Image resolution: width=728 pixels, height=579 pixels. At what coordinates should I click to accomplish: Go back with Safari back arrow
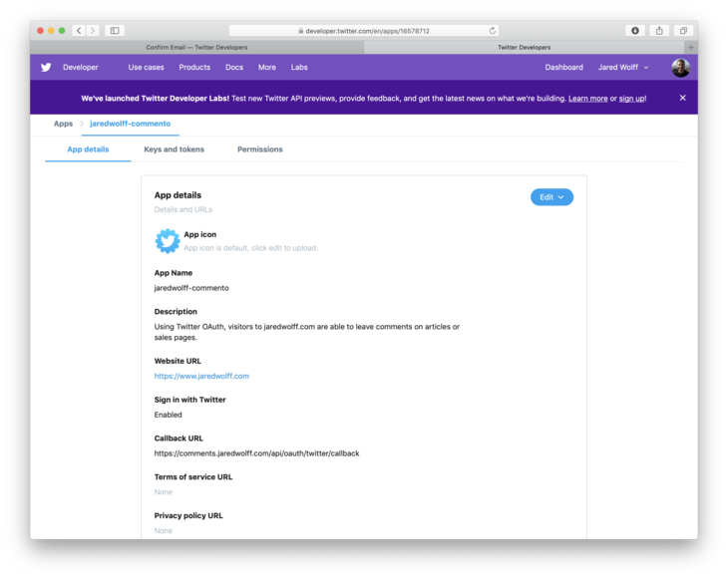(x=79, y=31)
